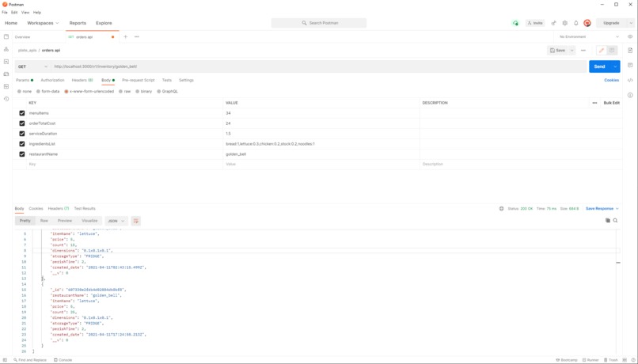The width and height of the screenshot is (638, 364).
Task: Click the request URL field
Action: click(319, 66)
